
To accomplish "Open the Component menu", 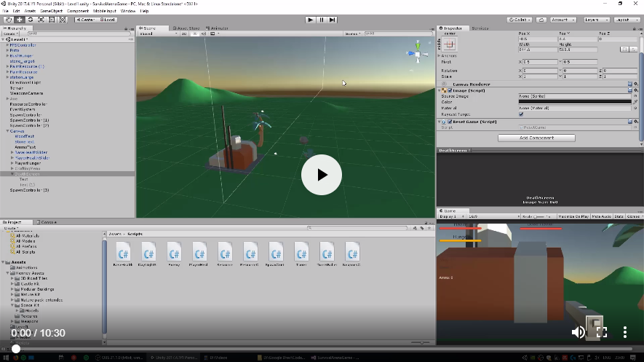I will point(78,11).
